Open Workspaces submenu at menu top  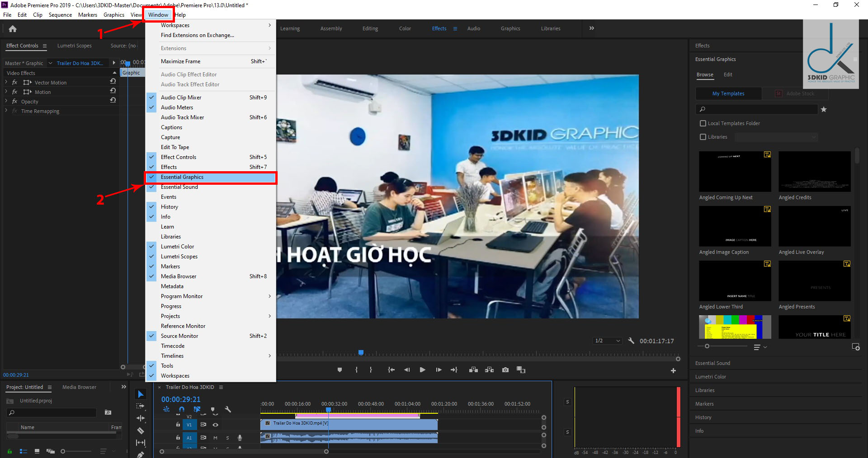(x=211, y=25)
